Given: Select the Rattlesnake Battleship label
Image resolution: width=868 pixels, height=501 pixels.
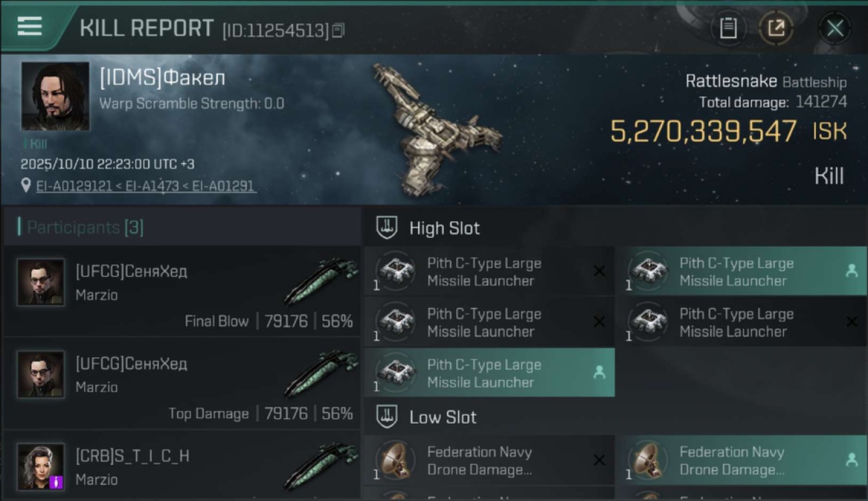Looking at the screenshot, I should click(765, 81).
